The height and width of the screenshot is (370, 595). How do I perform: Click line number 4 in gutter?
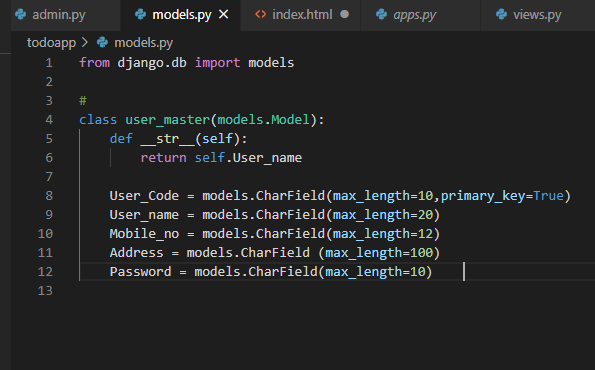pyautogui.click(x=49, y=120)
